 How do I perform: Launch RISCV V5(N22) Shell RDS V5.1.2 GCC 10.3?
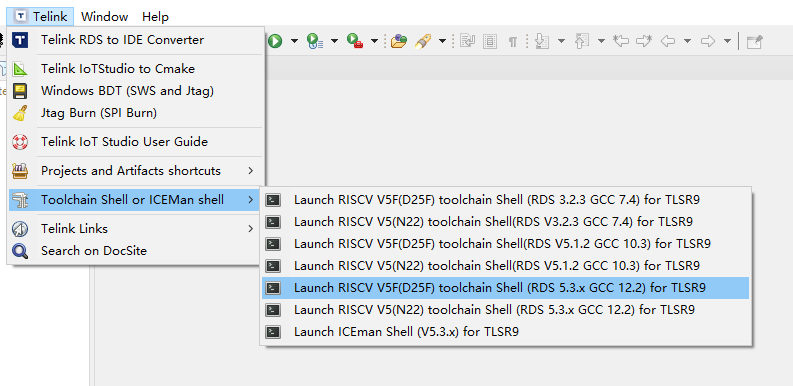coord(505,266)
